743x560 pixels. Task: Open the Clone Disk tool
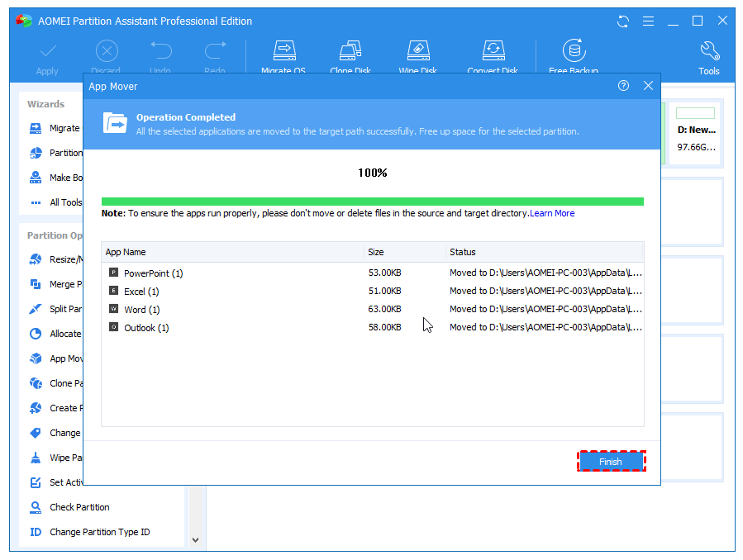point(350,57)
